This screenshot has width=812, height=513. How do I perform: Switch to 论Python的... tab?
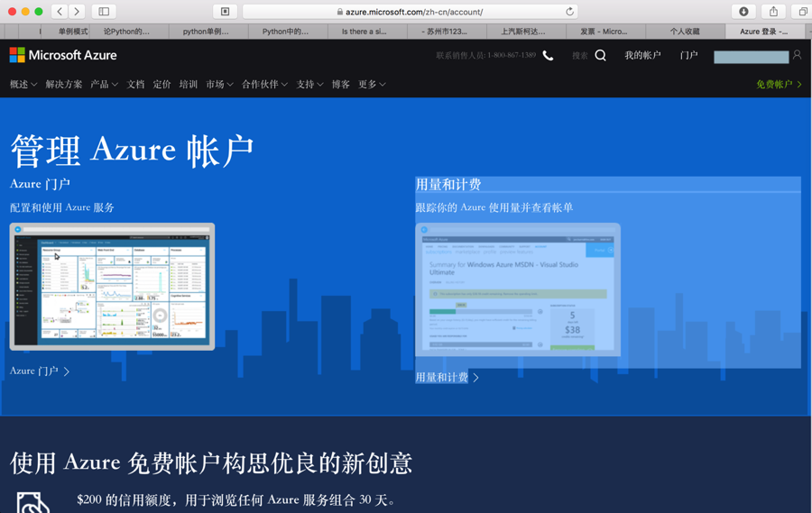tap(128, 32)
